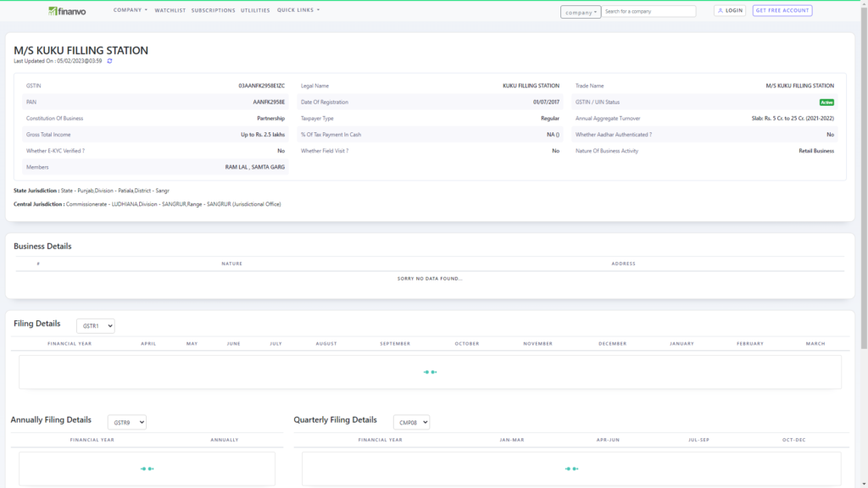Click the page vertical scrollbar

tap(864, 177)
